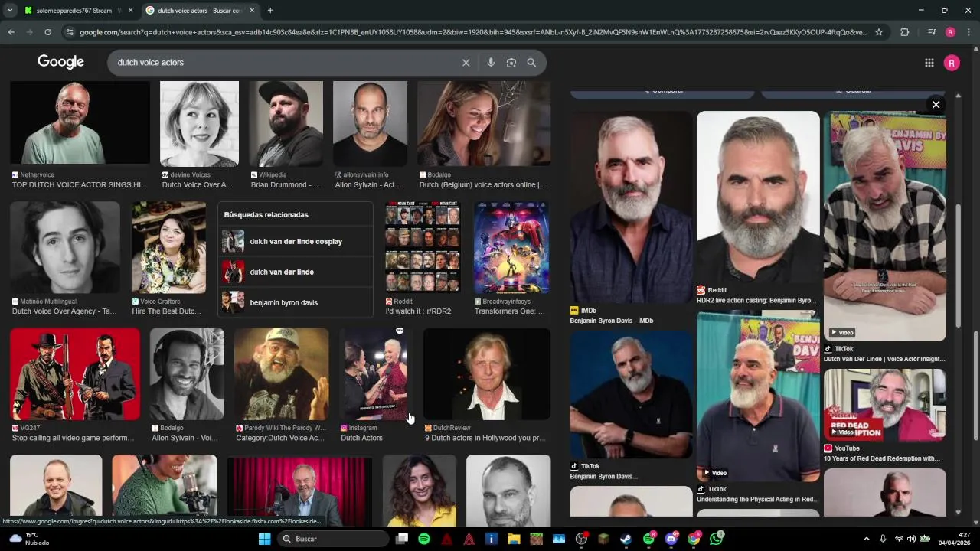Show hidden system tray icons

pos(867,539)
